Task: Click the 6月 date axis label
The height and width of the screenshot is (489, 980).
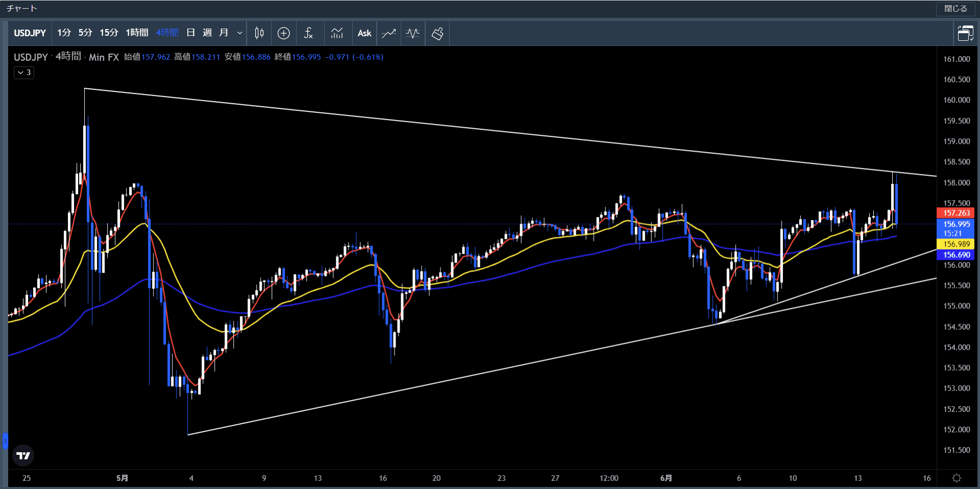Action: point(666,478)
